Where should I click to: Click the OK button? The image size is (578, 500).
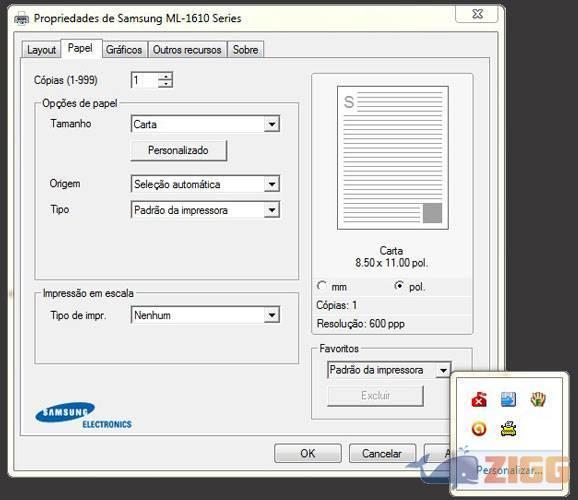[308, 453]
